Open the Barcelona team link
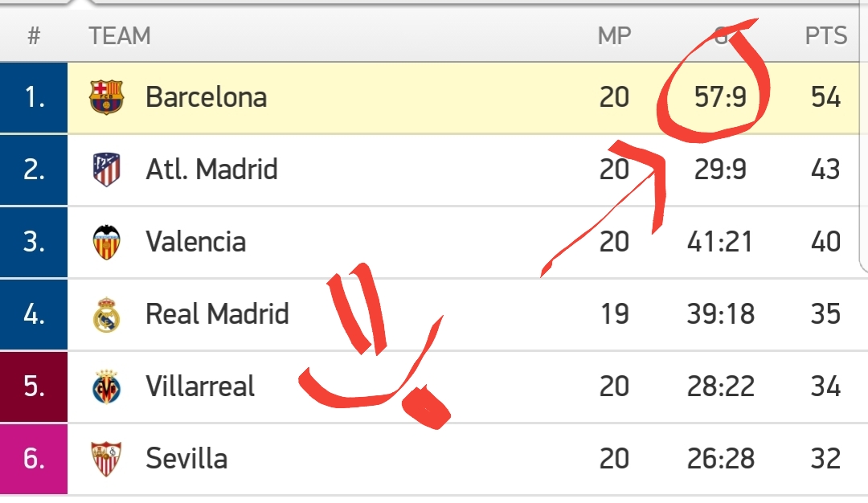Viewport: 868px width, 503px height. click(206, 97)
